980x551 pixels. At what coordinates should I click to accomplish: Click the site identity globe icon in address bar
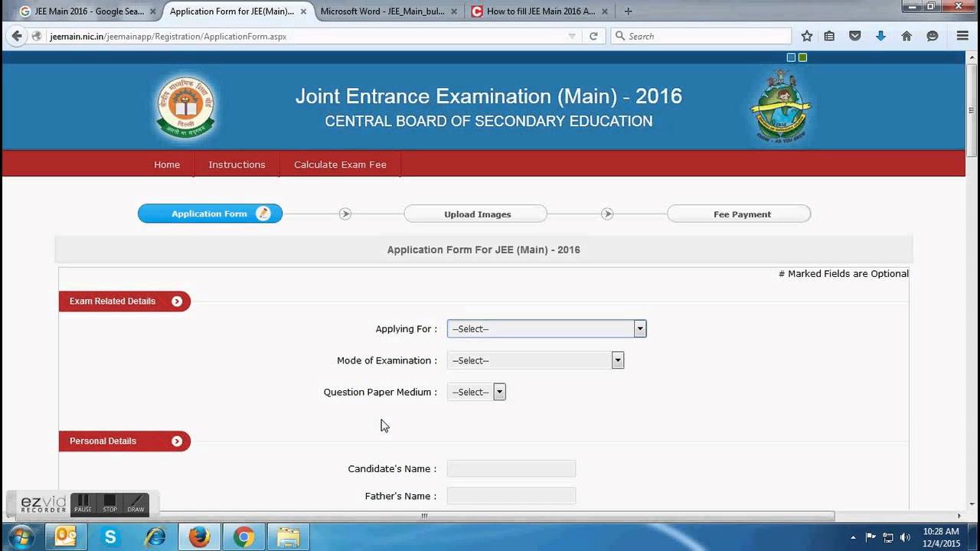click(x=36, y=36)
